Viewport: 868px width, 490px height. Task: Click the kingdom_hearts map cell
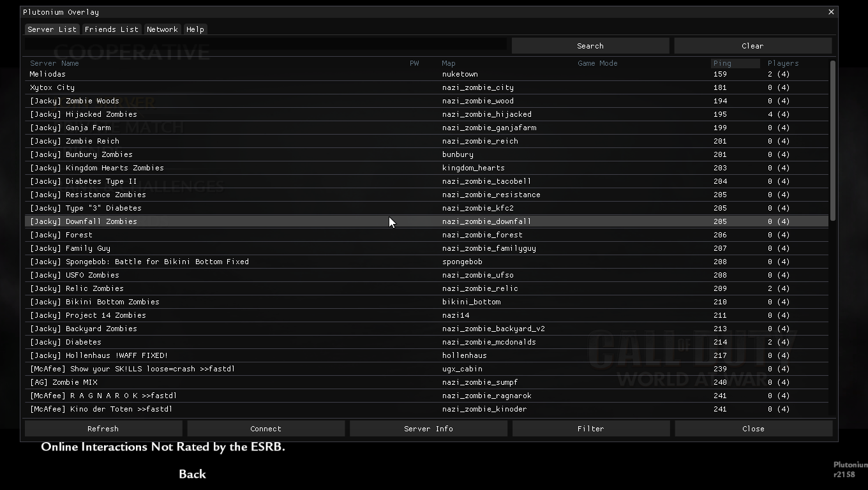tap(474, 168)
